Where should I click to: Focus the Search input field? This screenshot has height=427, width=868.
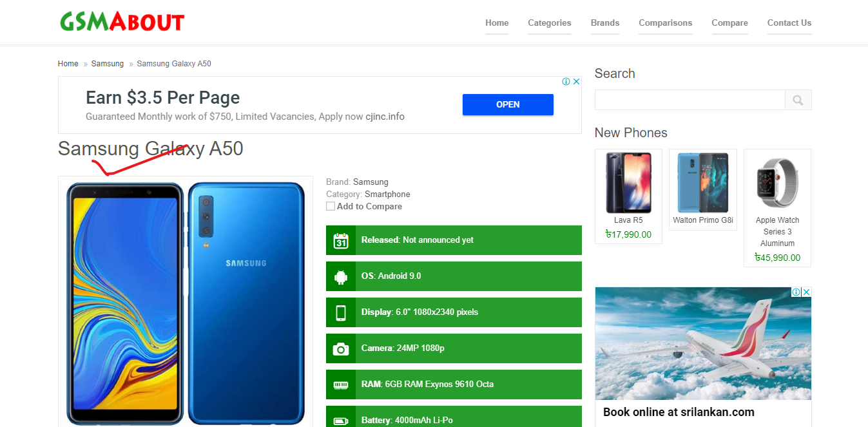coord(690,100)
